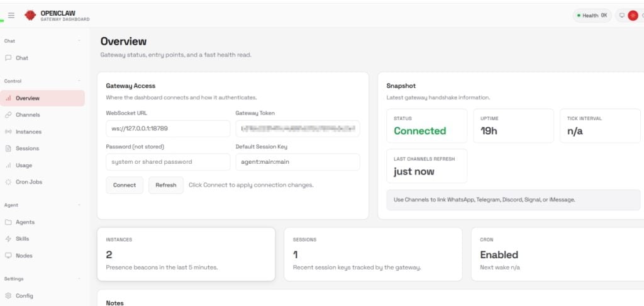644x306 pixels.
Task: Click the Tick Interval n/a value
Action: [x=575, y=131]
